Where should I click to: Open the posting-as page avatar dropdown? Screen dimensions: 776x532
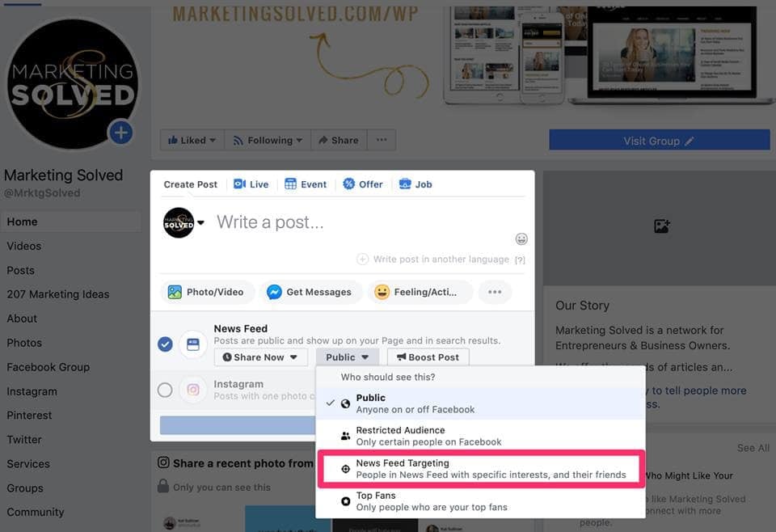(183, 222)
